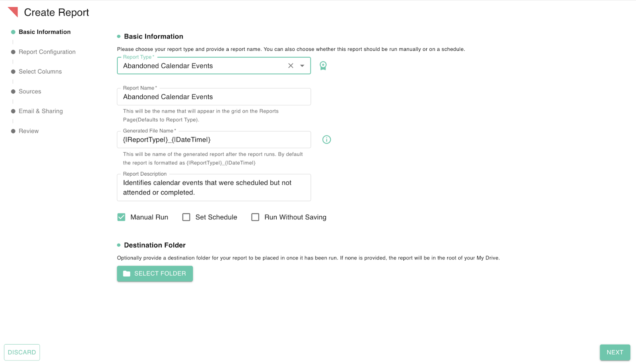636x364 pixels.
Task: Click the clear (X) icon in Report Type field
Action: (291, 66)
